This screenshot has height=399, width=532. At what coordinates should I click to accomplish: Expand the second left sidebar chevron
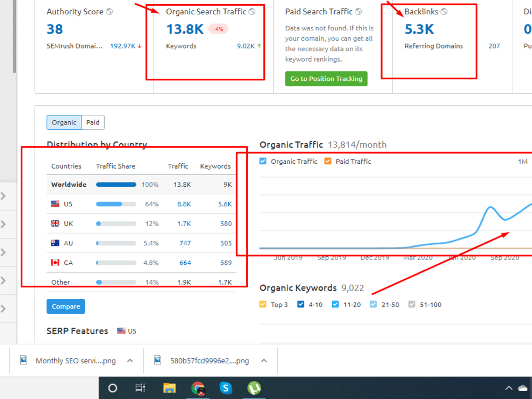pos(3,224)
